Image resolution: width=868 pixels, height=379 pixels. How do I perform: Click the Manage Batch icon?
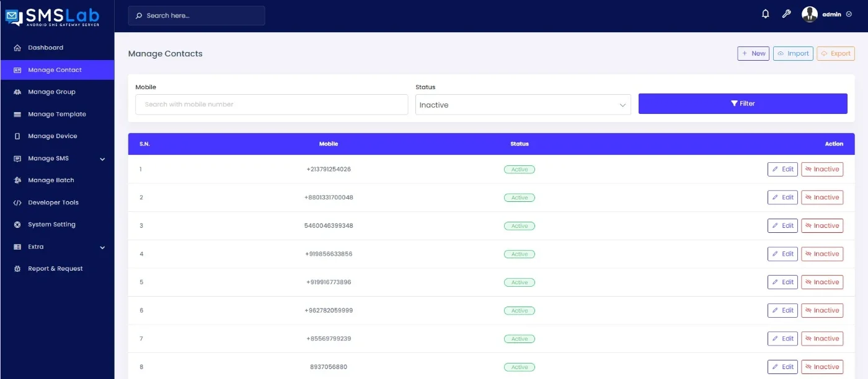17,180
